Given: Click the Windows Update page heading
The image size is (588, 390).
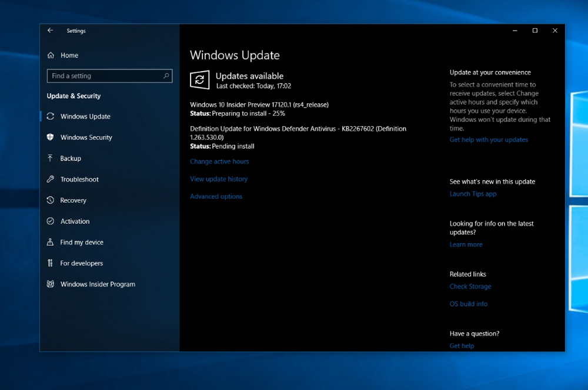Looking at the screenshot, I should [x=235, y=55].
